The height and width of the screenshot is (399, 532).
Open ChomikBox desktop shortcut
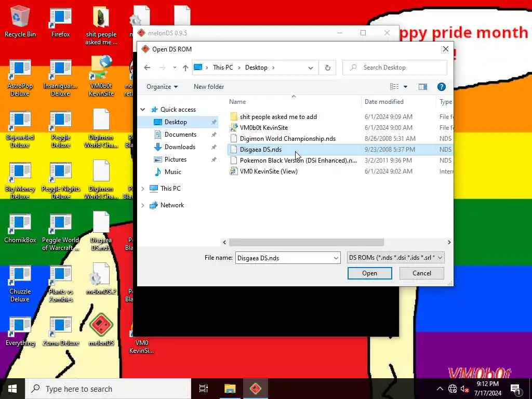(x=20, y=229)
